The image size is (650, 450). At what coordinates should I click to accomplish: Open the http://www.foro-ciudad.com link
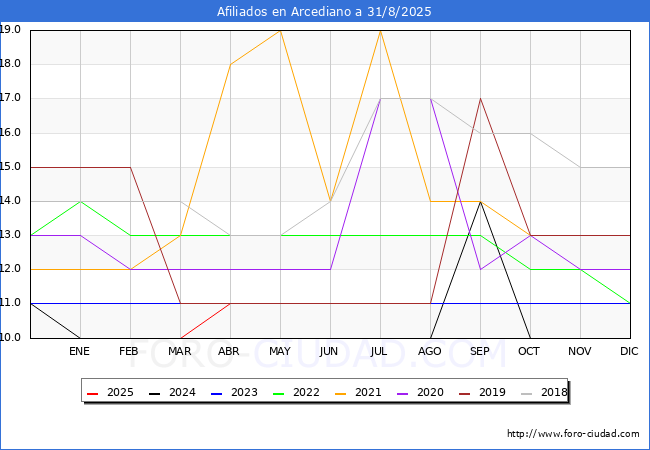(573, 434)
